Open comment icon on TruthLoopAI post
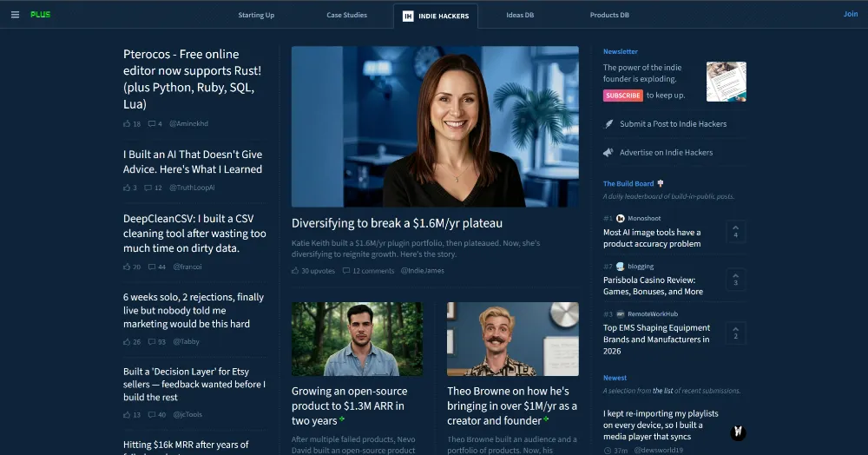This screenshot has height=455, width=868. (148, 188)
